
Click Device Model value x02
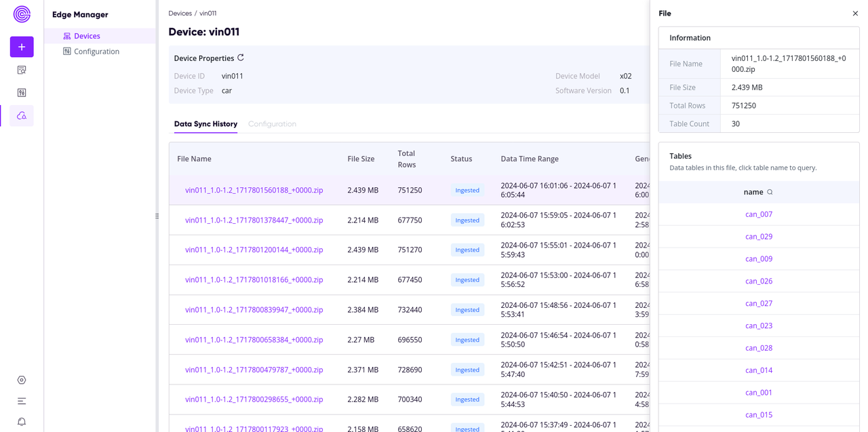(x=625, y=77)
